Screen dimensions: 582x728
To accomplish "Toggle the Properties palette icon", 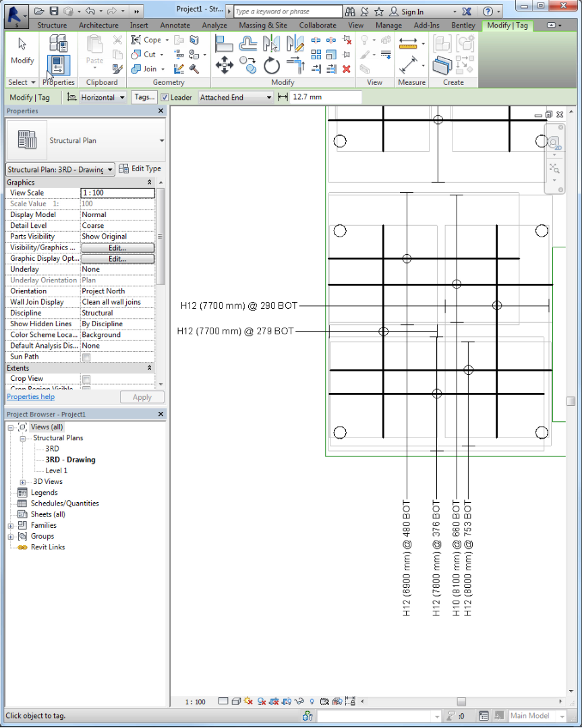I will (x=59, y=65).
